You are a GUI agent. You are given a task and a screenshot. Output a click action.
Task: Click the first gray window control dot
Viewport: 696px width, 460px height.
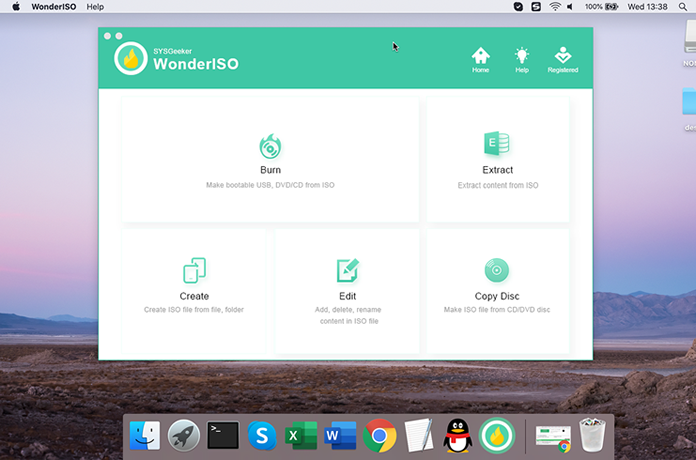(x=107, y=36)
